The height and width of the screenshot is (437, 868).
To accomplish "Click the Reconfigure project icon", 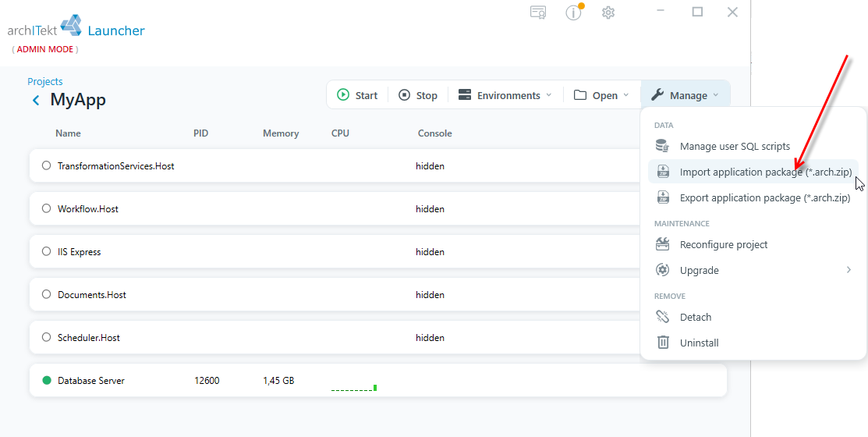I will 663,244.
